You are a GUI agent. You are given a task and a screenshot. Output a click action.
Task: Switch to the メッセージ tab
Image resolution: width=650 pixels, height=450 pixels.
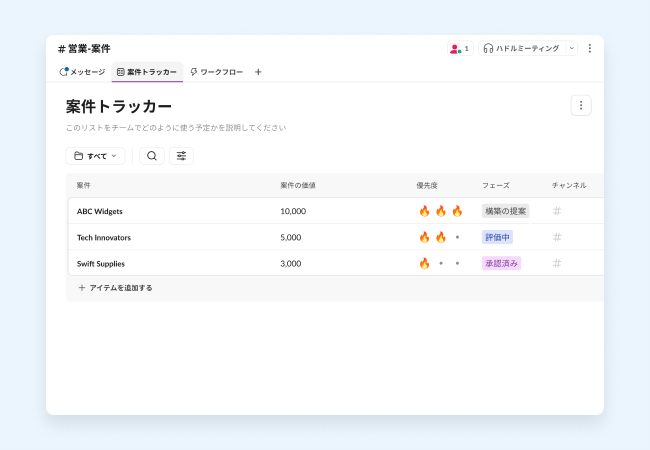click(82, 72)
